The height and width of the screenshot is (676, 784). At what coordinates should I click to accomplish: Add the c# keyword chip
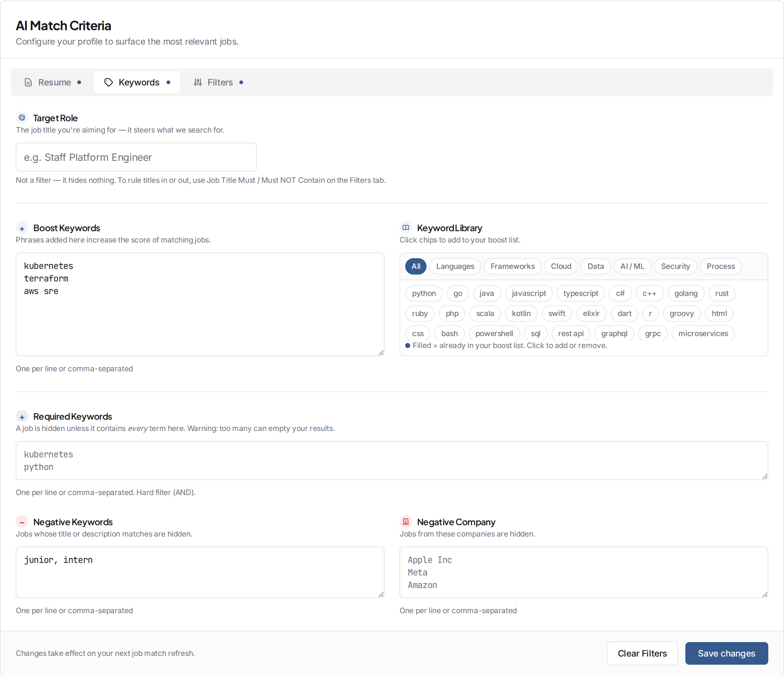[x=620, y=294]
